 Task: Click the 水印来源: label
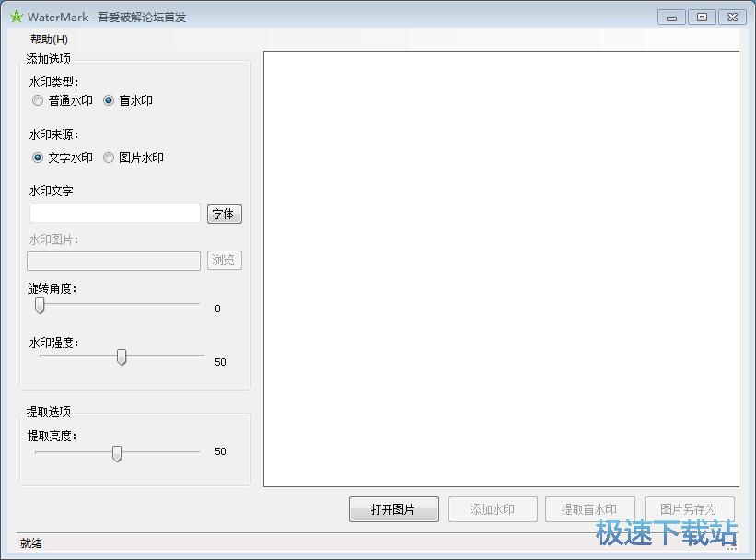click(53, 134)
